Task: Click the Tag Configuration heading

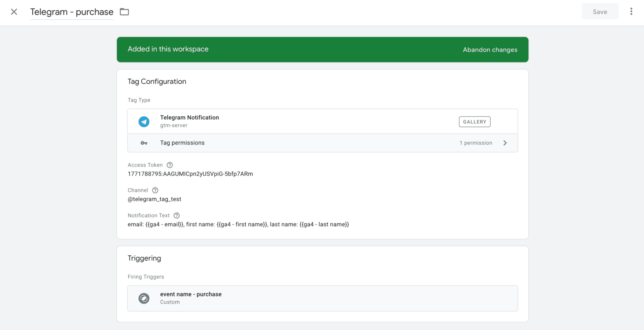Action: click(157, 82)
